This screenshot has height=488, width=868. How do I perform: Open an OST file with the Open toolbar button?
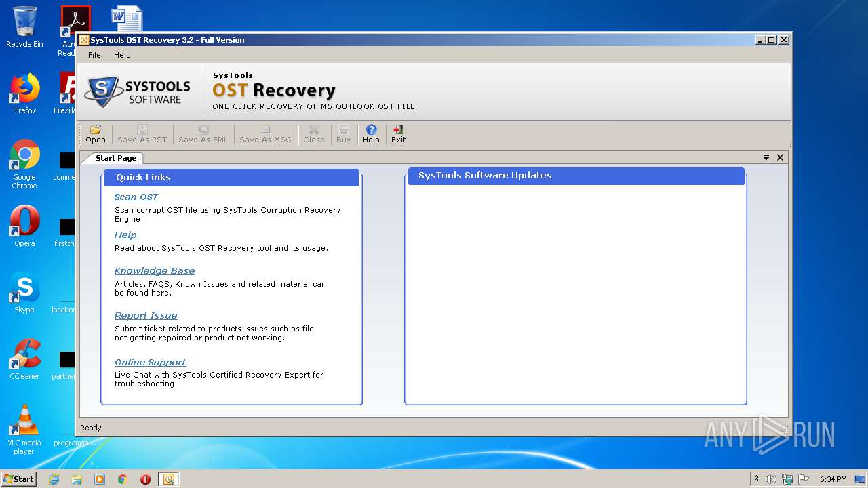tap(95, 134)
